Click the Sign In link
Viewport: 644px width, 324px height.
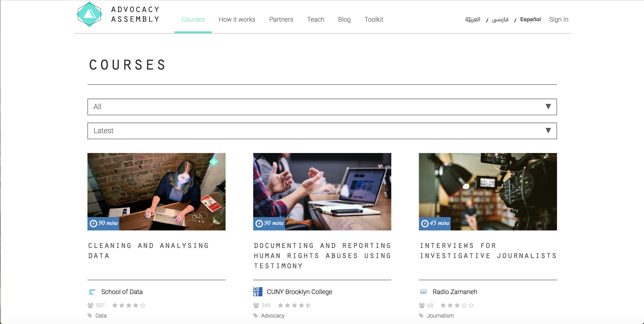point(558,20)
